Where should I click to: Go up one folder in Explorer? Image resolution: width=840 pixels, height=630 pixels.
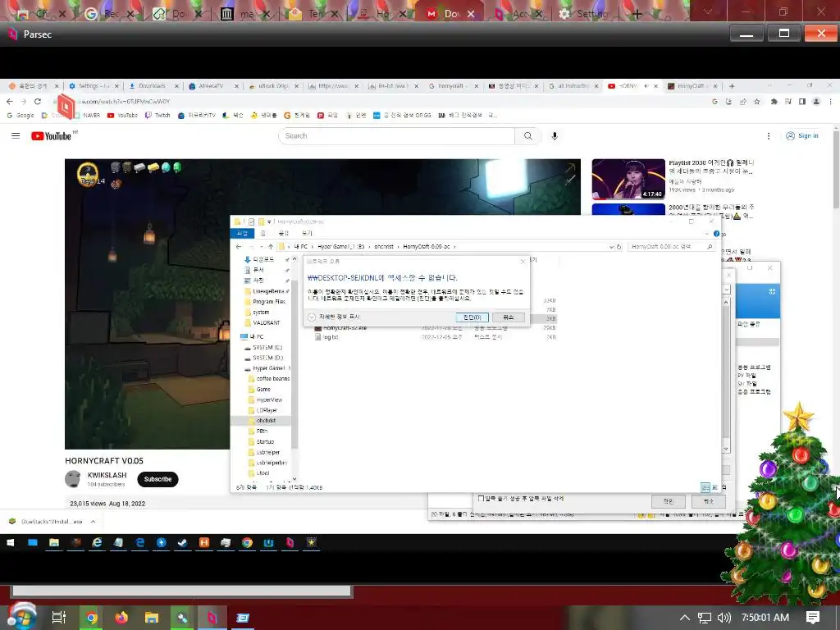[271, 247]
